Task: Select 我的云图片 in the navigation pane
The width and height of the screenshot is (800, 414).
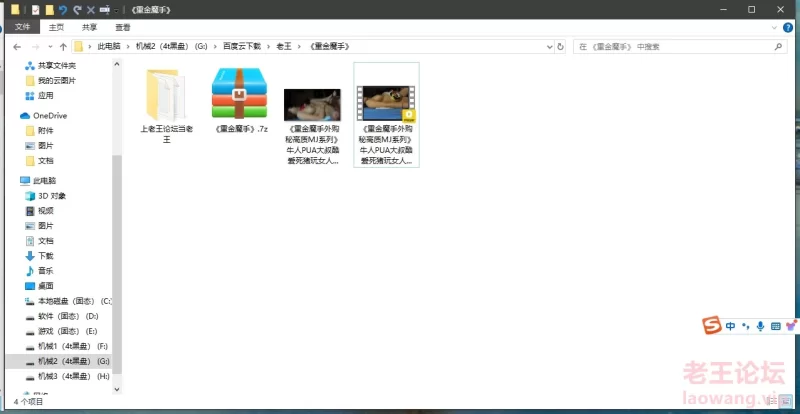Action: pos(51,81)
